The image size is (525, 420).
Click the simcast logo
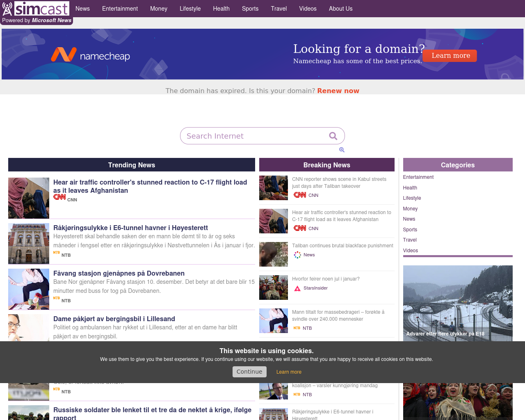[36, 9]
